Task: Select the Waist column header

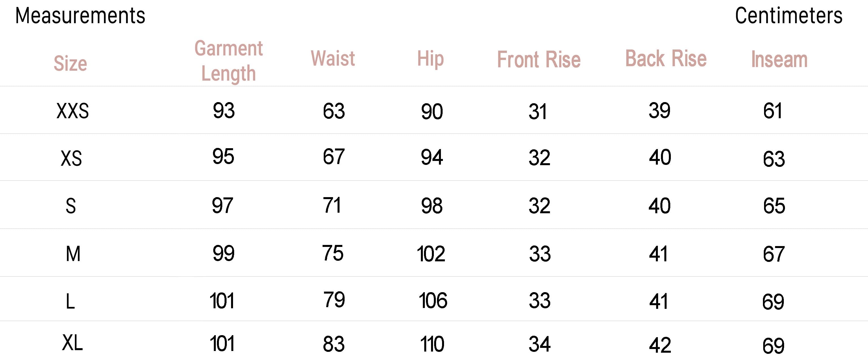Action: [x=332, y=59]
